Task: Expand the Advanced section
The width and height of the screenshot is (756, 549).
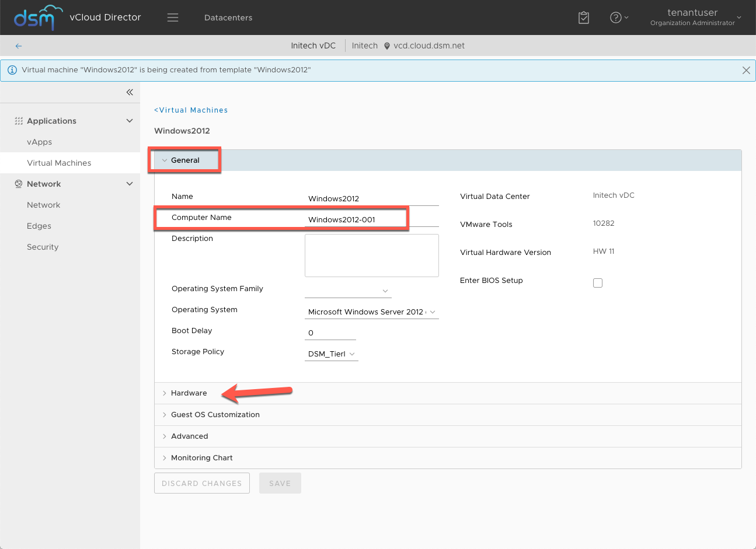Action: coord(448,436)
